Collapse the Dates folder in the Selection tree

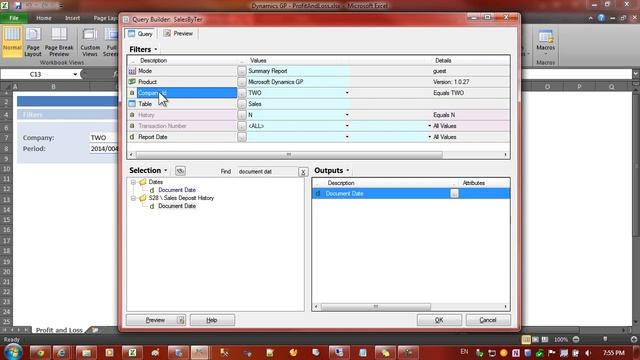133,182
